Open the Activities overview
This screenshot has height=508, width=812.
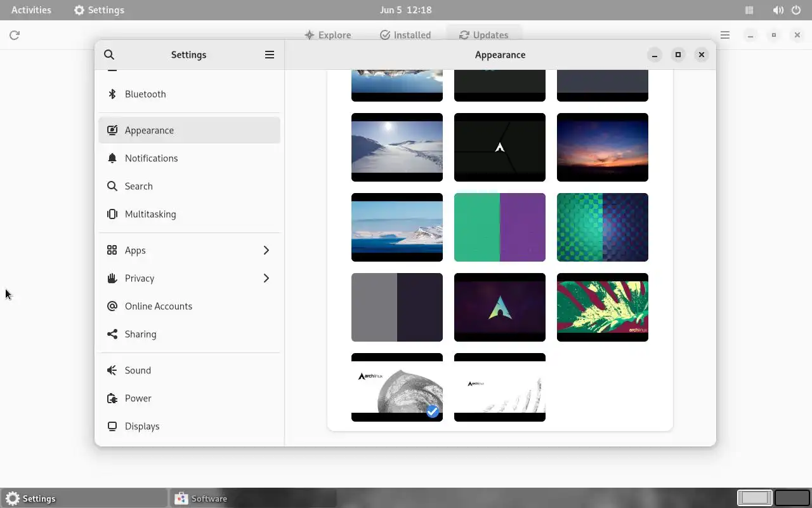pyautogui.click(x=32, y=10)
